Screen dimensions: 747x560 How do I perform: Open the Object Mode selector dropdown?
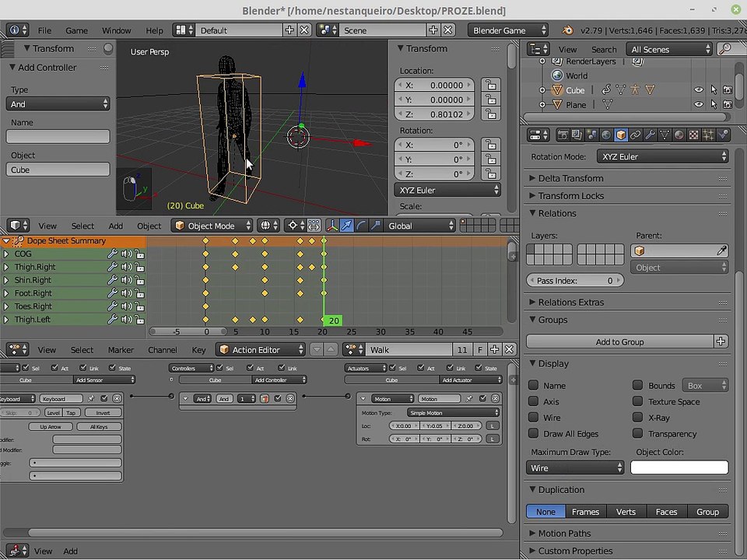(x=212, y=226)
